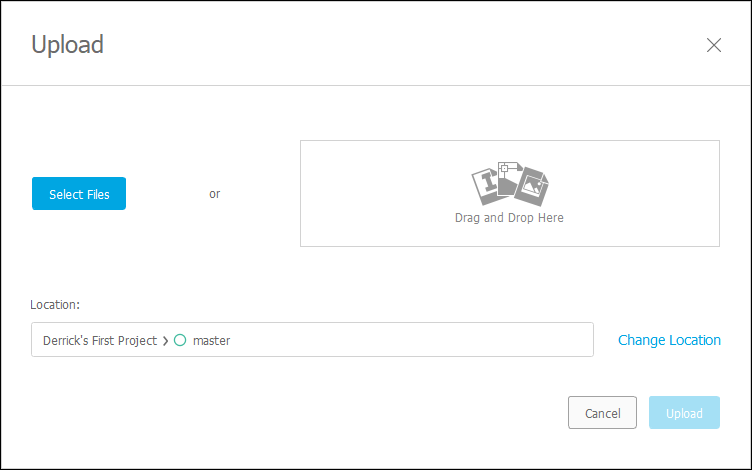Click empty space right of master in Location field
This screenshot has width=752, height=470.
pyautogui.click(x=420, y=340)
